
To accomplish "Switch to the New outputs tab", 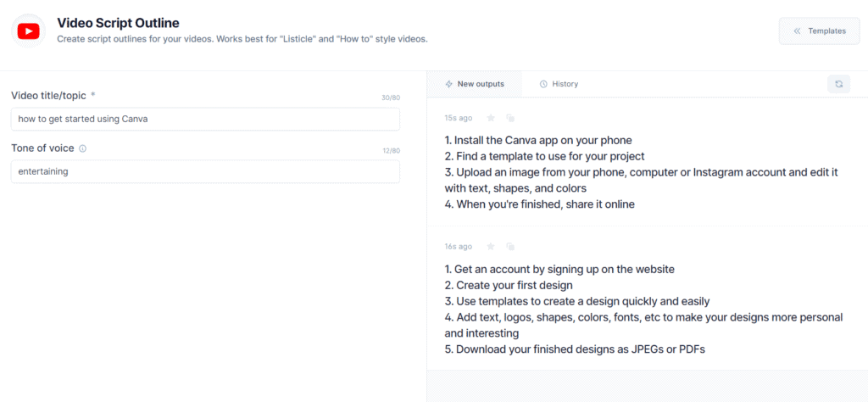I will [x=475, y=84].
